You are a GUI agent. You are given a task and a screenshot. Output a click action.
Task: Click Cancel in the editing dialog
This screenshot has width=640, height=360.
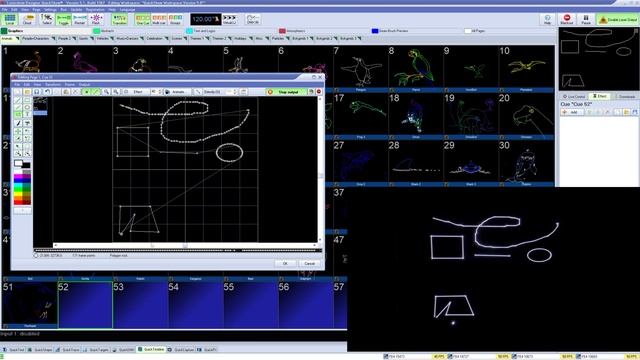tap(310, 263)
